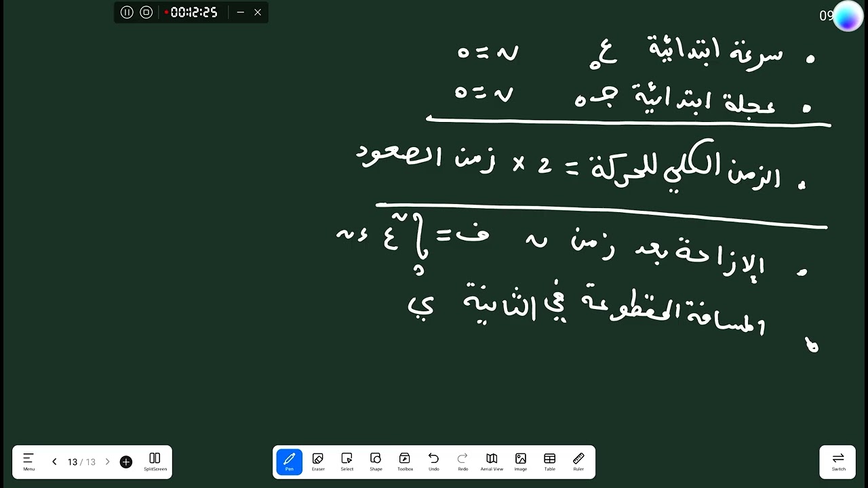Pause the screen recording
The width and height of the screenshot is (868, 488).
(x=127, y=12)
